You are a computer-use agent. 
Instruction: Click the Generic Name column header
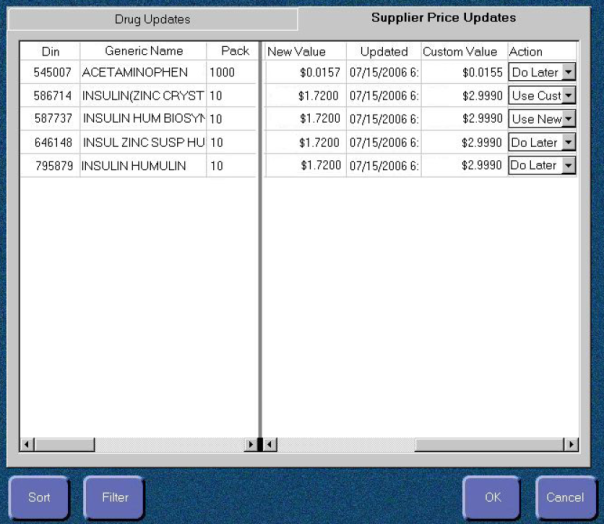[x=143, y=51]
